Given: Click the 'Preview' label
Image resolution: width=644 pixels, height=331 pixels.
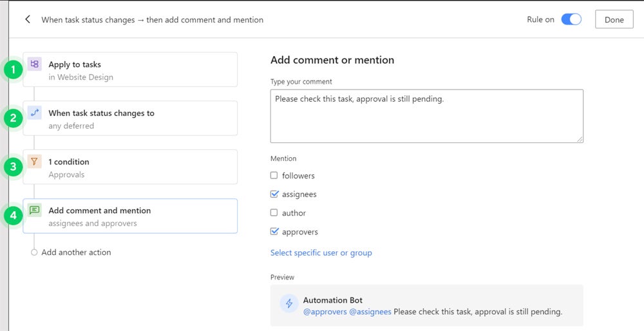Looking at the screenshot, I should (282, 277).
